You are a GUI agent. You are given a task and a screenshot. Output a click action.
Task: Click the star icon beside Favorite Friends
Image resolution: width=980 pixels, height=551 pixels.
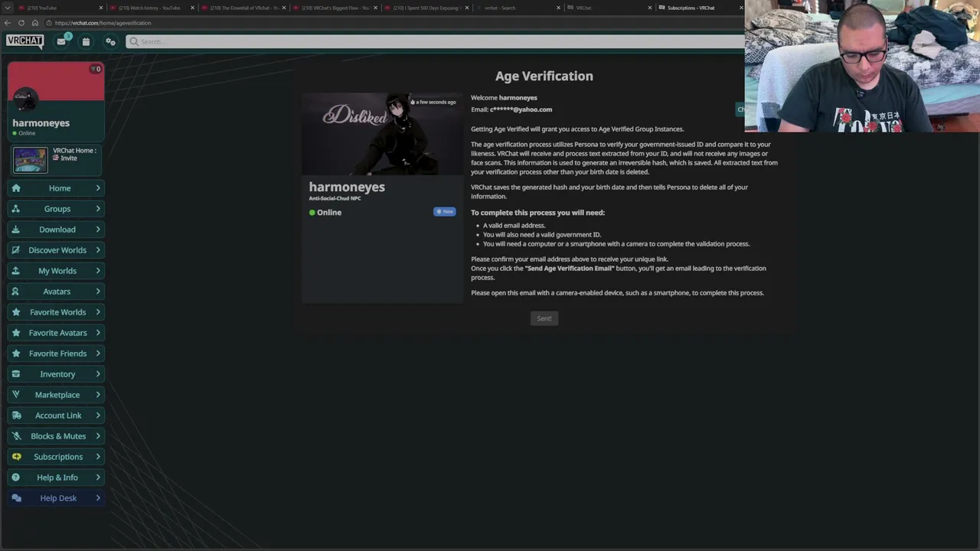pyautogui.click(x=16, y=354)
